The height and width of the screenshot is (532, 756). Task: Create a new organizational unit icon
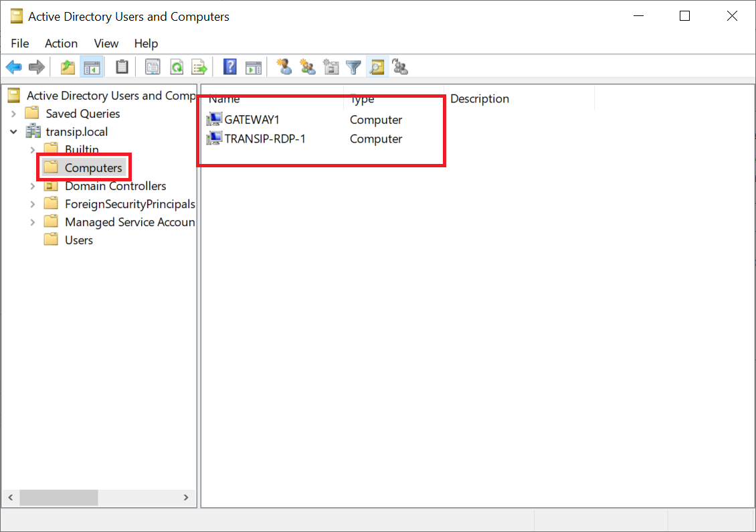coord(330,67)
